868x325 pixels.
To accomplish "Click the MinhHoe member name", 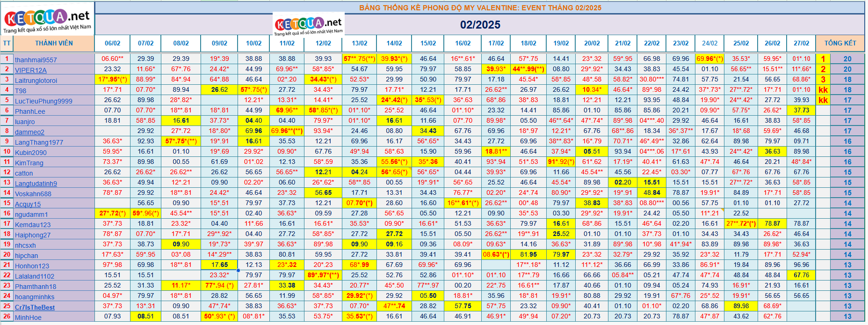I will [x=28, y=318].
